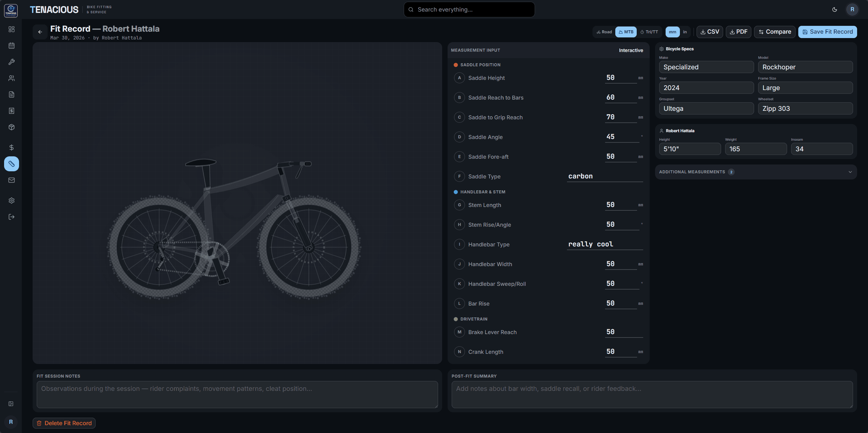Viewport: 868px width, 433px height.
Task: Open the Frame Size field showing Large
Action: click(805, 88)
